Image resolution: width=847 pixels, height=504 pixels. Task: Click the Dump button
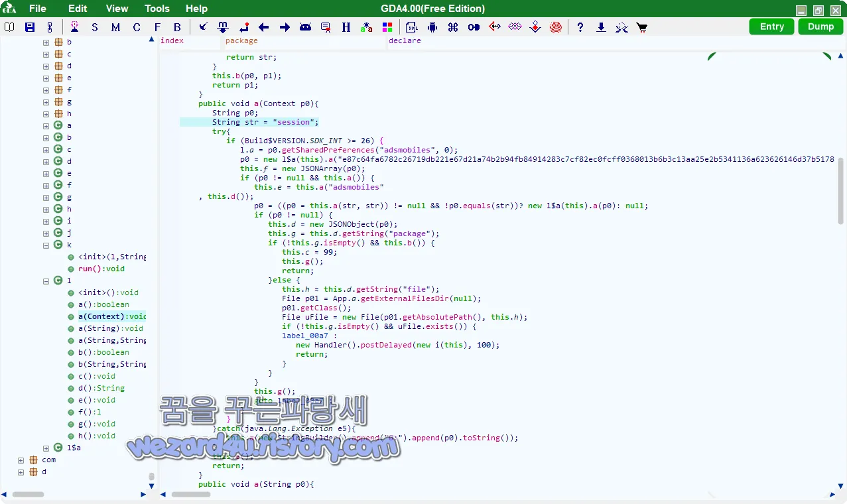[x=820, y=27]
